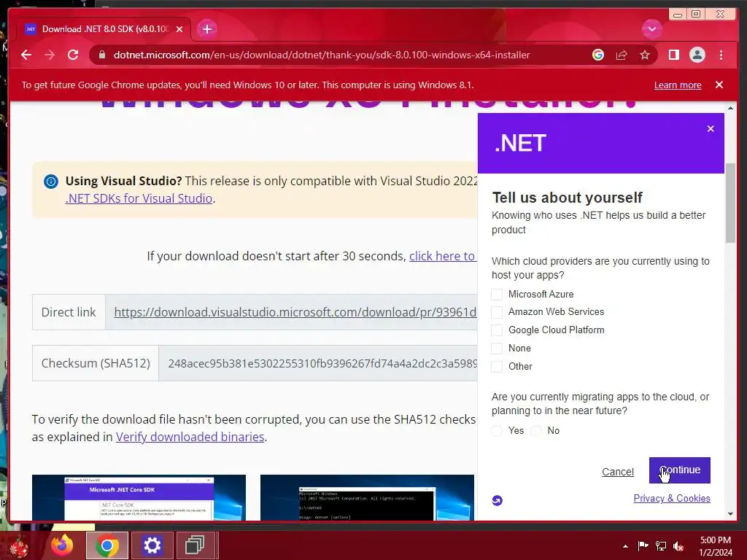747x560 pixels.
Task: Open the share page icon
Action: (x=622, y=55)
